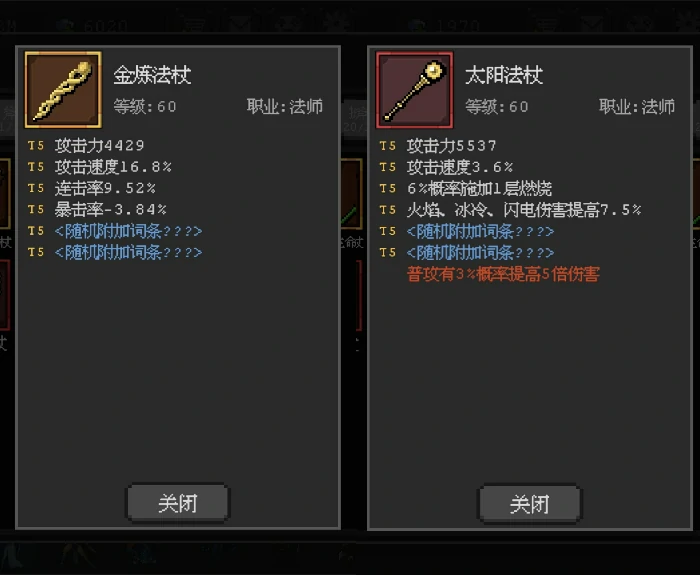The width and height of the screenshot is (700, 575).
Task: Click T5 tier badge beside 连击率9.52%
Action: (36, 188)
